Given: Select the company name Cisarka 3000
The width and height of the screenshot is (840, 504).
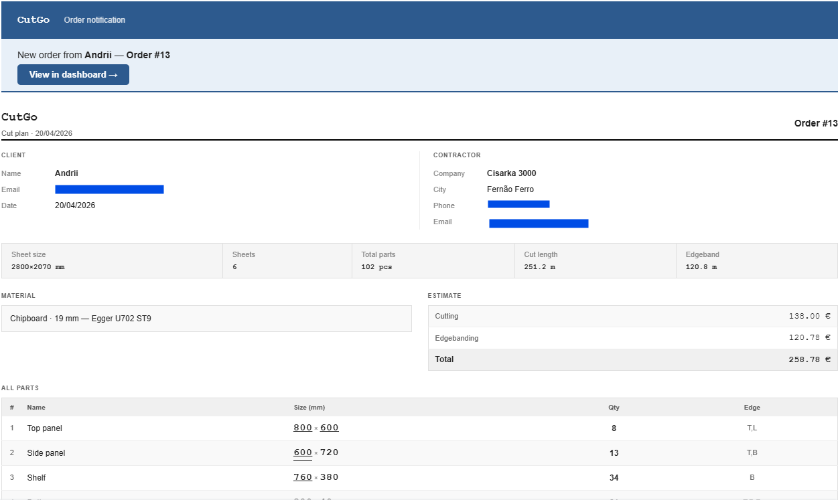Looking at the screenshot, I should (x=512, y=173).
